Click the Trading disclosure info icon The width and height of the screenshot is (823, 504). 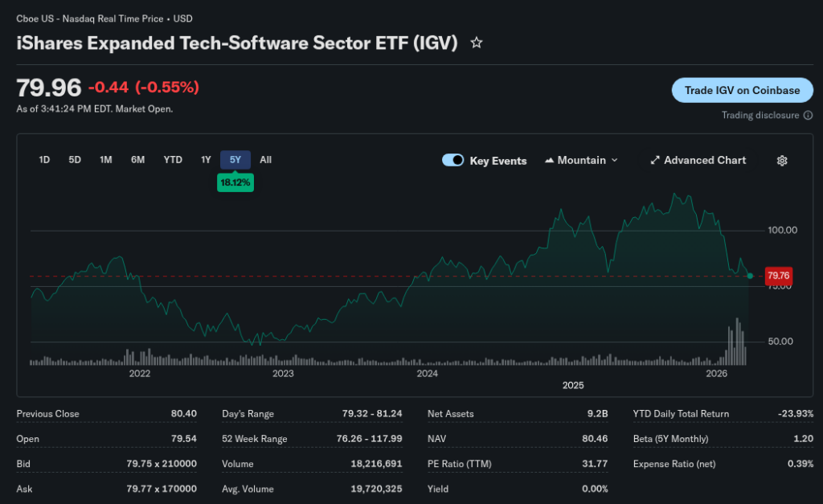[808, 115]
